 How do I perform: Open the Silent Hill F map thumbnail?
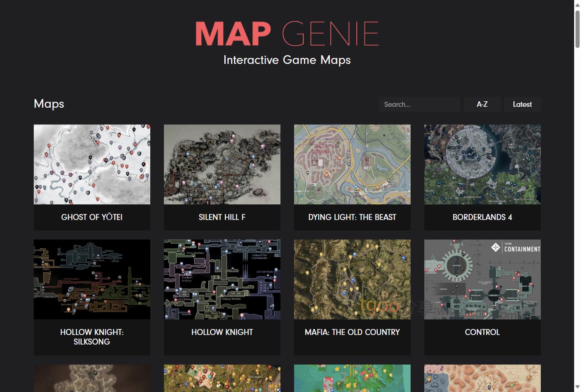222,164
